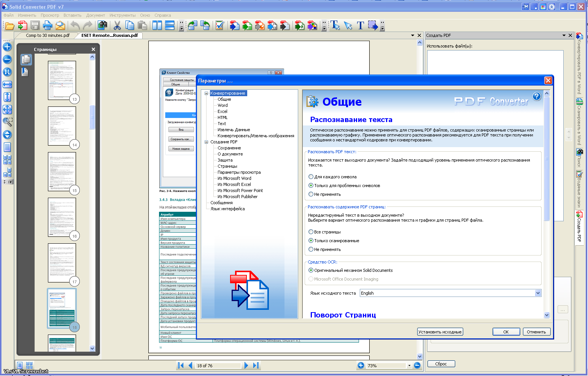This screenshot has height=376, width=588.
Task: Select 'Для каждого символа' radio option
Action: click(311, 177)
